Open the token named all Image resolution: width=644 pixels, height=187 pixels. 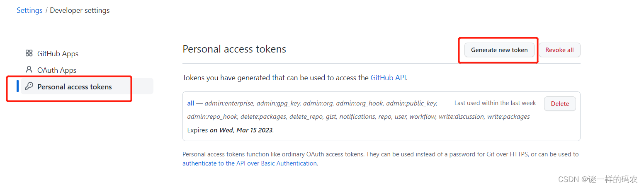(191, 103)
